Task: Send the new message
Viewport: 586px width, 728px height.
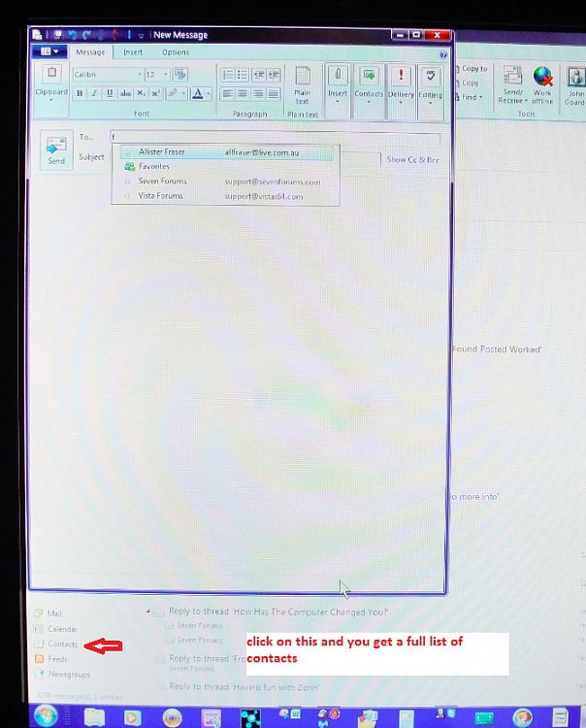Action: coord(56,149)
